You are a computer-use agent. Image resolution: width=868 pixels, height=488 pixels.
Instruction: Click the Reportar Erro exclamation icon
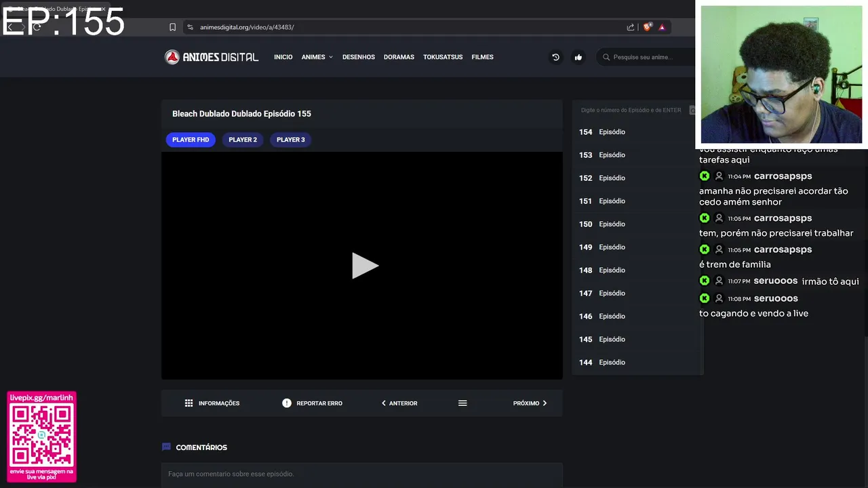[x=287, y=403]
